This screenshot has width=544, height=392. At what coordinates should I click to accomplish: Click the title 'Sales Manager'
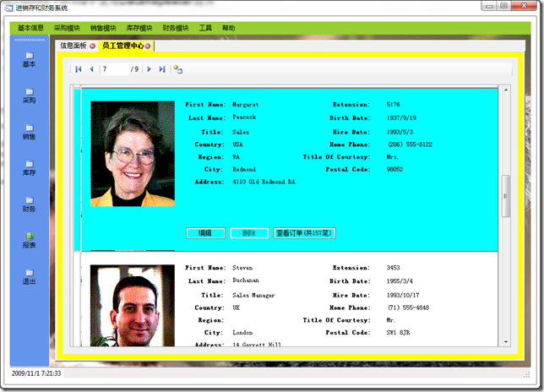[253, 295]
